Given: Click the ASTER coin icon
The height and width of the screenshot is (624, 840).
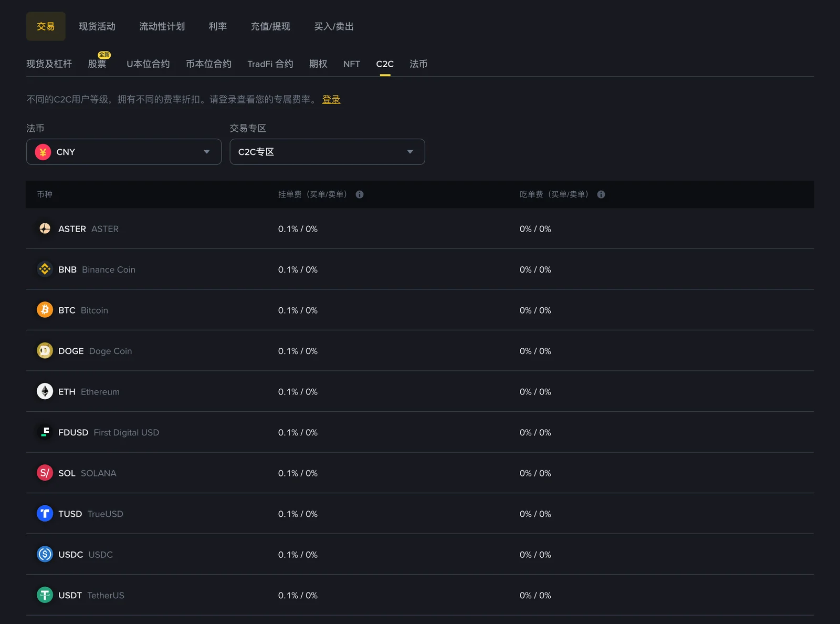Looking at the screenshot, I should pos(45,228).
